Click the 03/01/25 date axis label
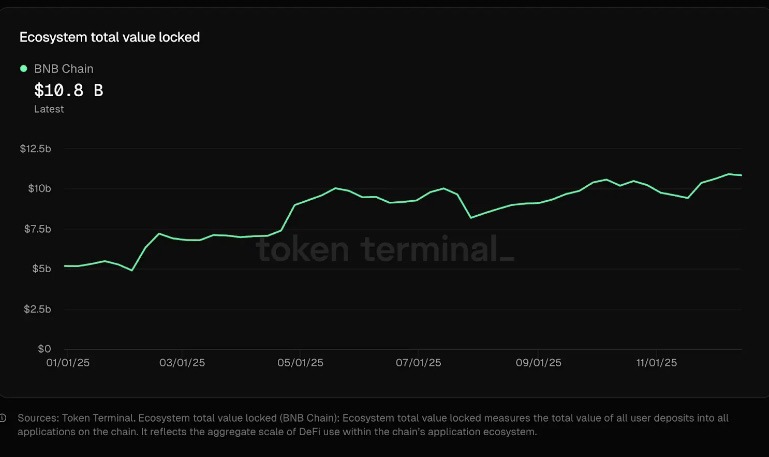Image resolution: width=769 pixels, height=457 pixels. tap(183, 364)
